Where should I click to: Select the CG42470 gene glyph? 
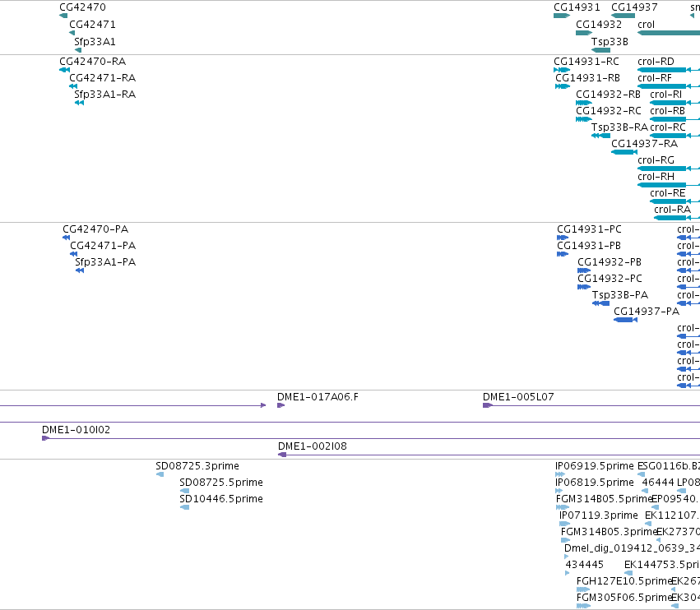(63, 16)
